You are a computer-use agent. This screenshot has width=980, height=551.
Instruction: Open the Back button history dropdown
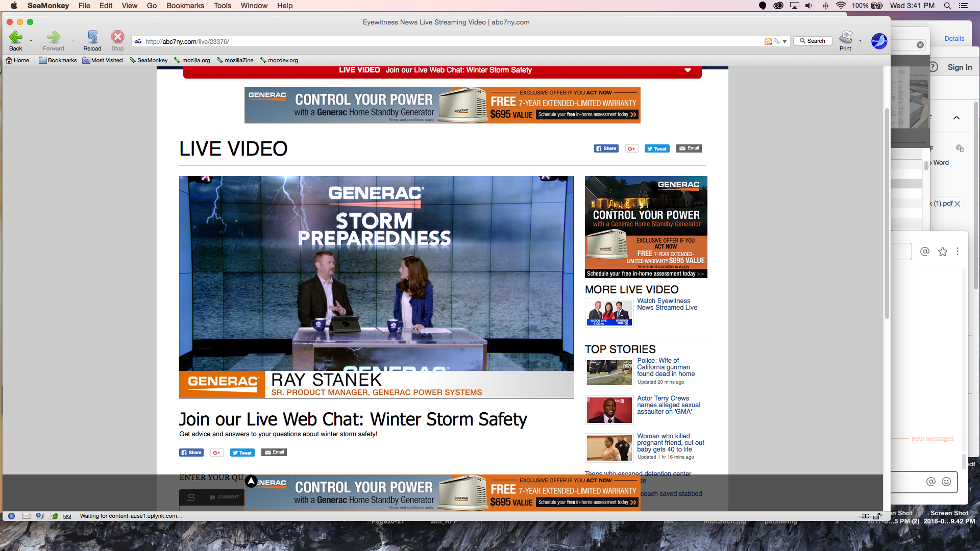[31, 41]
